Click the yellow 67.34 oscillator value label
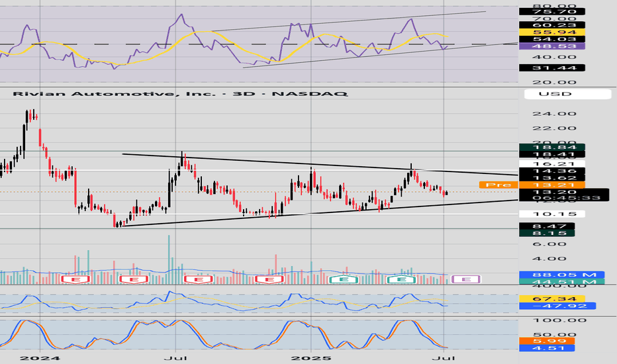Image resolution: width=617 pixels, height=364 pixels. pyautogui.click(x=553, y=299)
